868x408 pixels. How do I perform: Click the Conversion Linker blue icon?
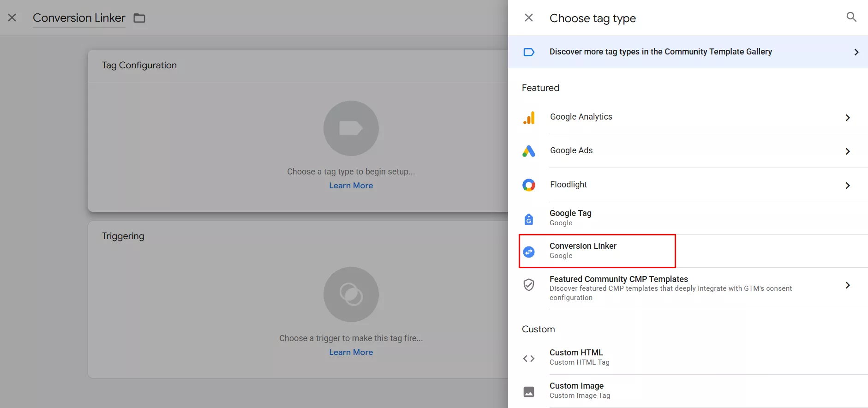pyautogui.click(x=529, y=252)
